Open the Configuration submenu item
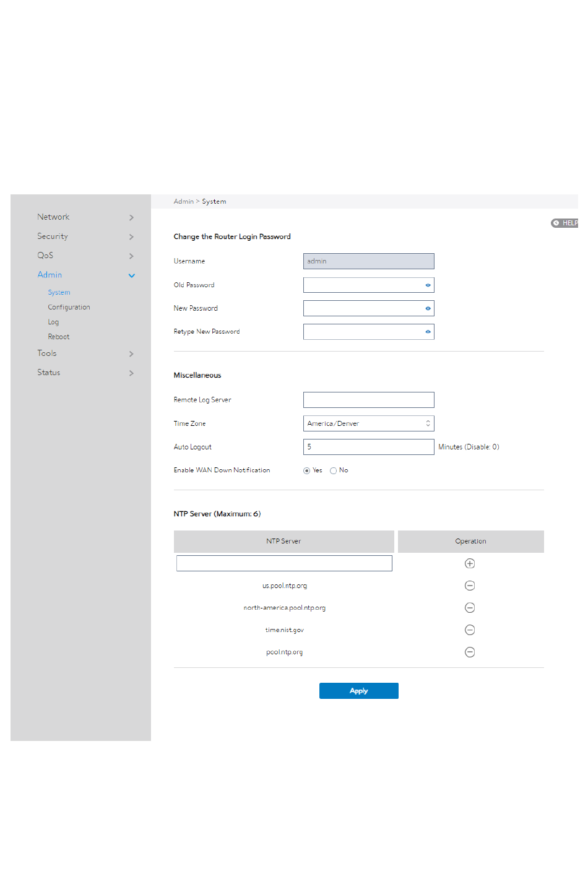The width and height of the screenshot is (588, 879). click(69, 307)
